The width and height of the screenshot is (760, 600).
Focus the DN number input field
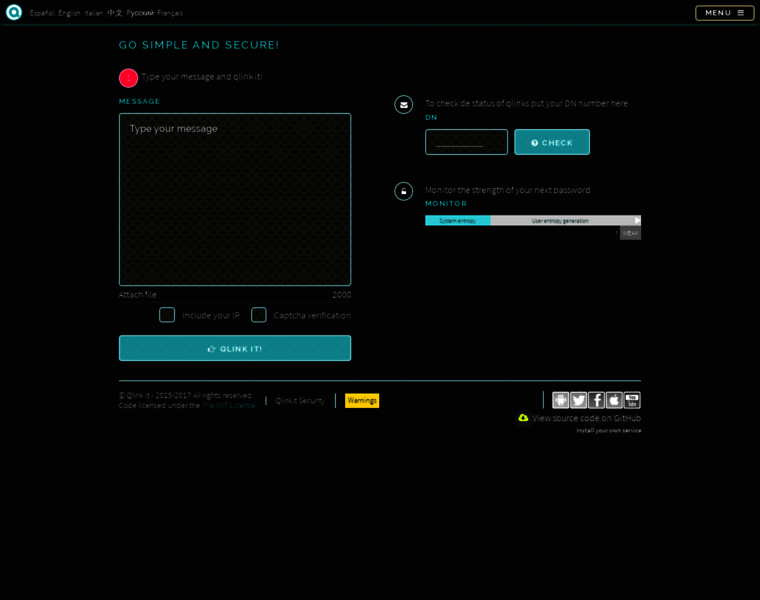(466, 142)
